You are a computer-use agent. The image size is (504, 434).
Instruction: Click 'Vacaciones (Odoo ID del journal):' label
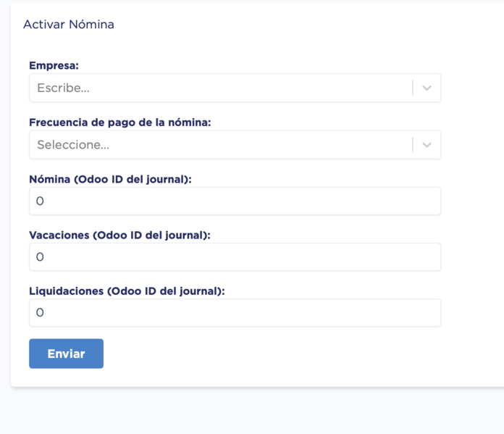119,235
